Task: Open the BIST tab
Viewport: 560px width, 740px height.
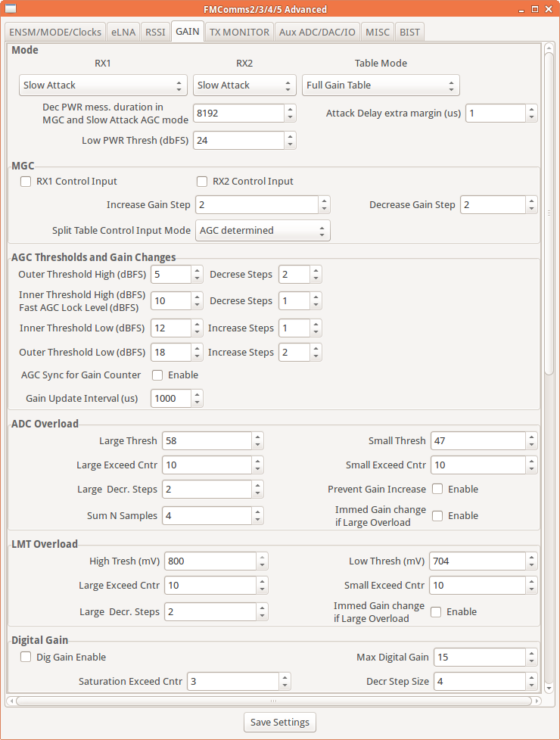Action: pyautogui.click(x=409, y=32)
